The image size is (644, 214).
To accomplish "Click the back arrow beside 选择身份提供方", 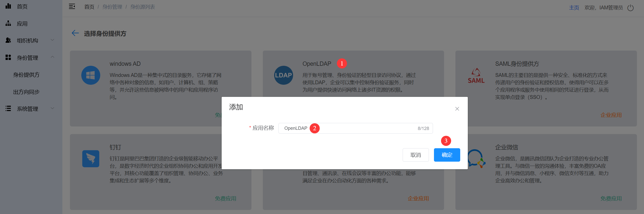I will pos(75,33).
